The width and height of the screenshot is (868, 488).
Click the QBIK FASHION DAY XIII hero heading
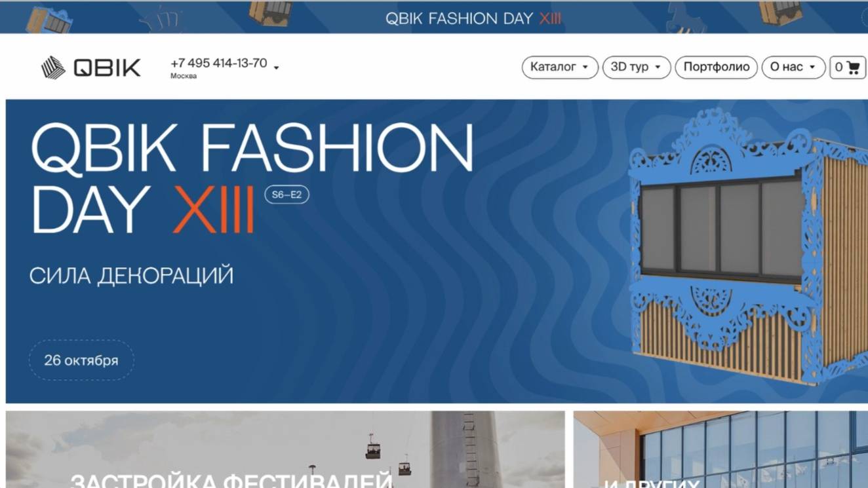(252, 179)
